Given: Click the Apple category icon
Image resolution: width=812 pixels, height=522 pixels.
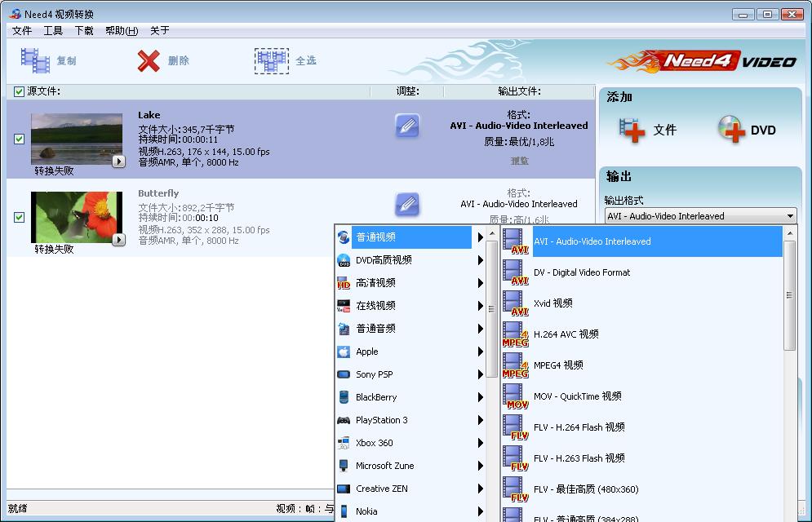Looking at the screenshot, I should click(344, 352).
